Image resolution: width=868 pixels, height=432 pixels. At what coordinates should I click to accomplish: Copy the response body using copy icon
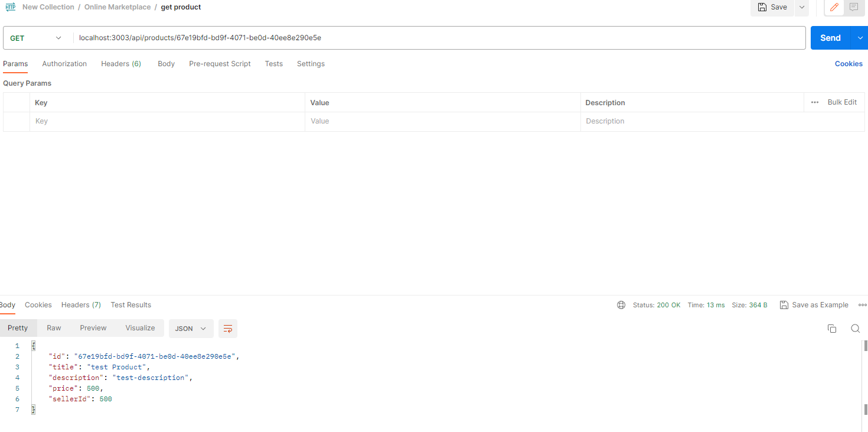[832, 329]
